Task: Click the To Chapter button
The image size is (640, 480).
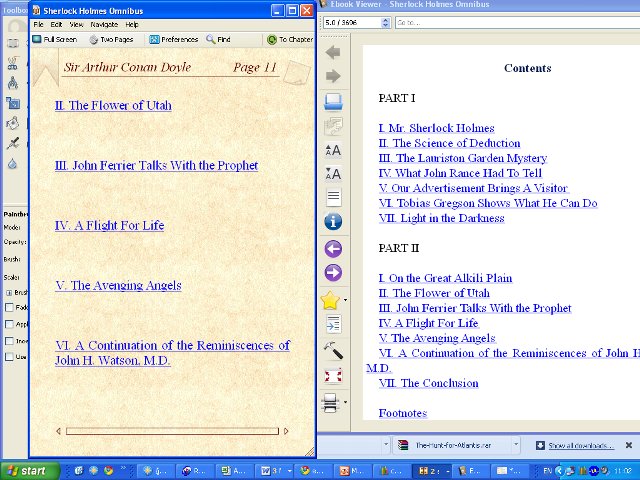Action: pos(290,39)
